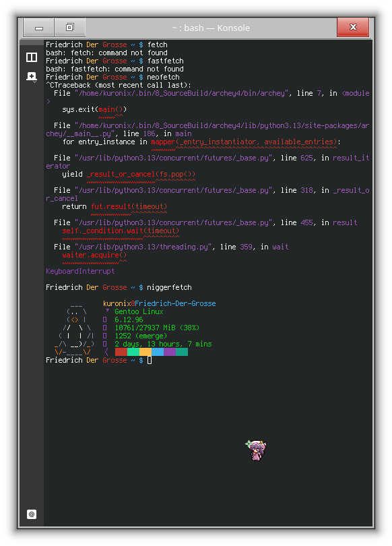Click the new tab icon in sidebar
This screenshot has width=392, height=546.
[x=32, y=75]
